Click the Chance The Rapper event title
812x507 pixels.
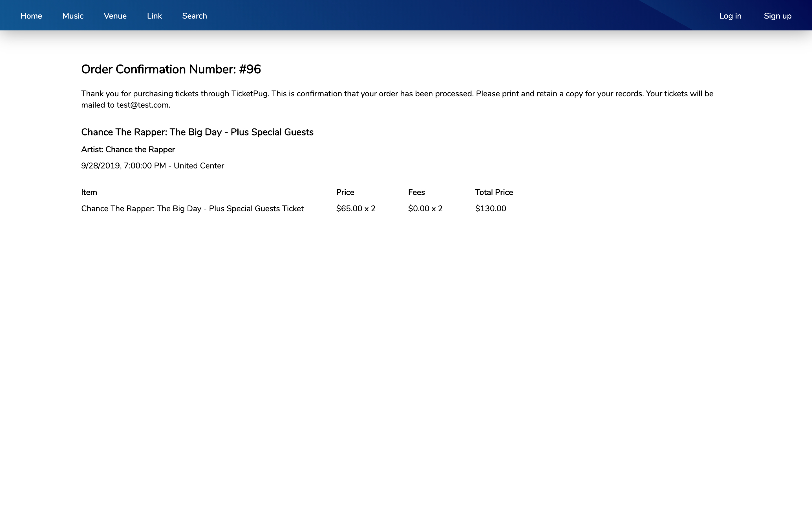197,132
